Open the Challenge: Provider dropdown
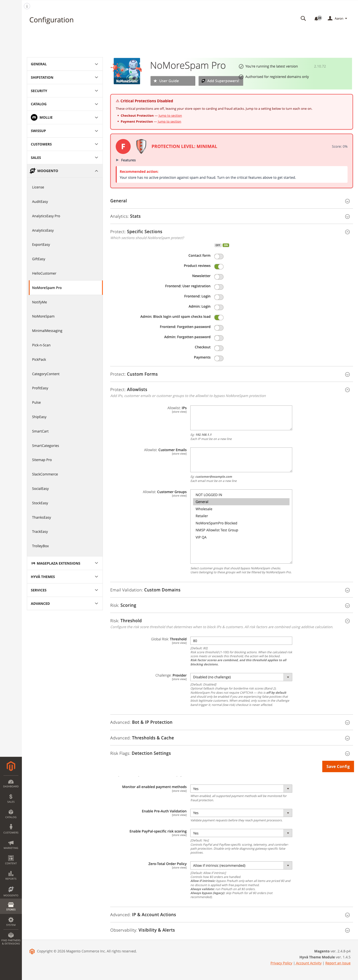The height and width of the screenshot is (980, 358). 241,677
